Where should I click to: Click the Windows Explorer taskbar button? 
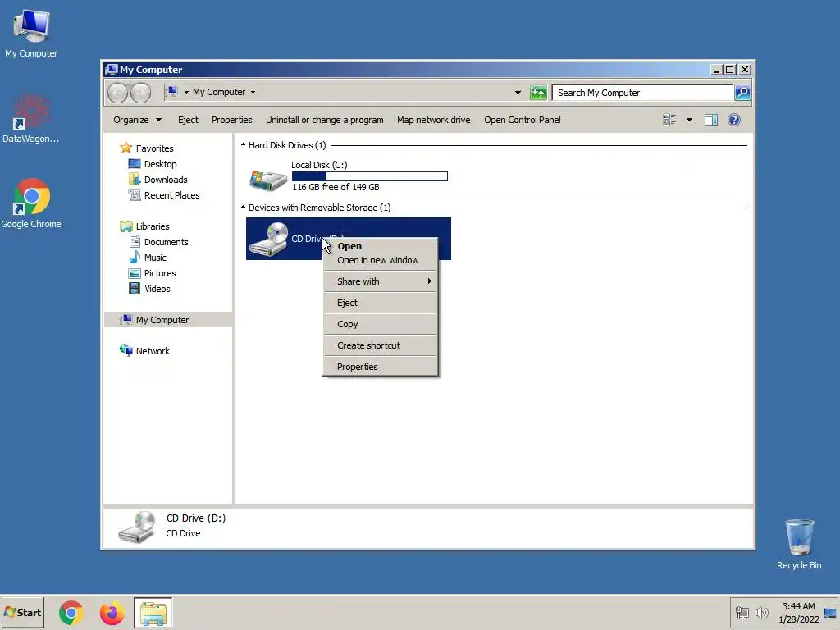153,613
